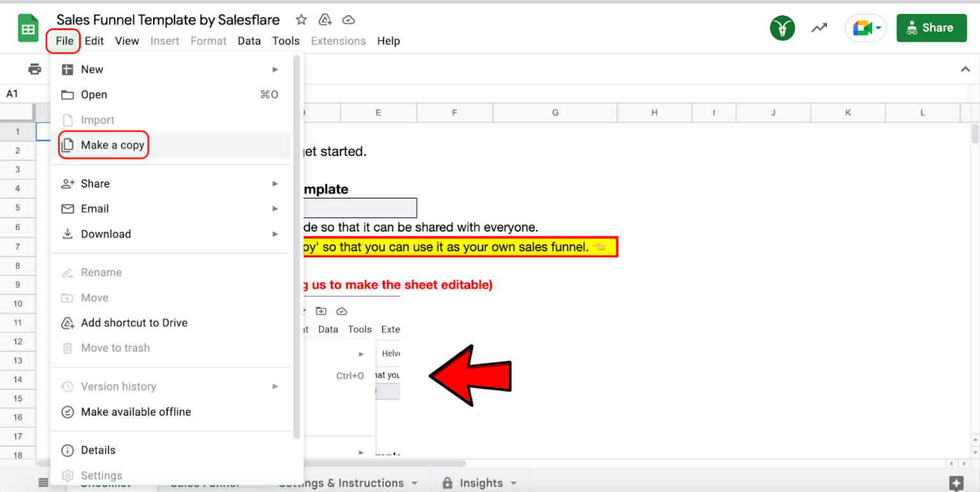Open the Edit menu
980x492 pixels.
click(x=94, y=41)
